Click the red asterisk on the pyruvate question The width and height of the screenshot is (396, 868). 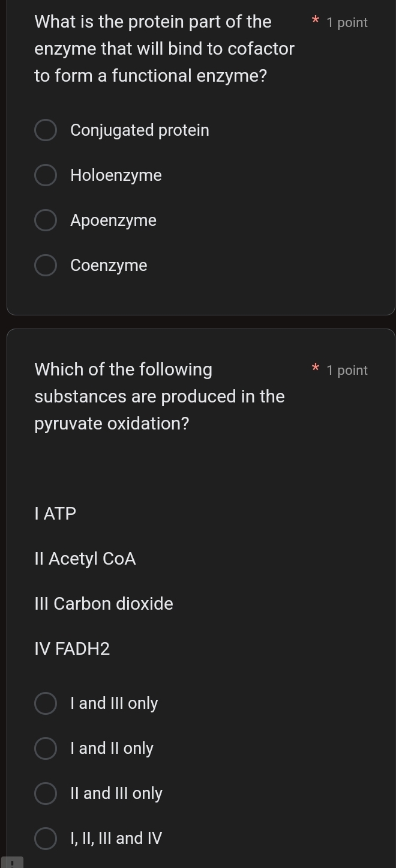point(316,368)
